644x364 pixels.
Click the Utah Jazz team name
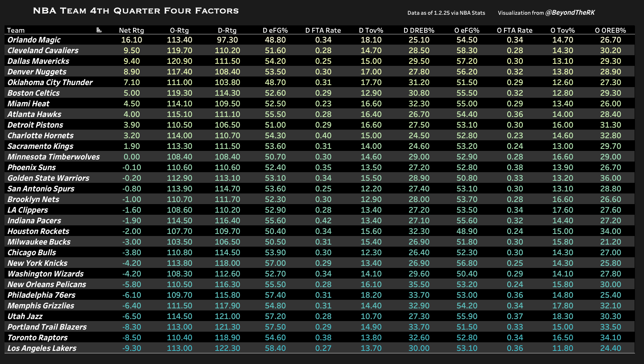25,316
